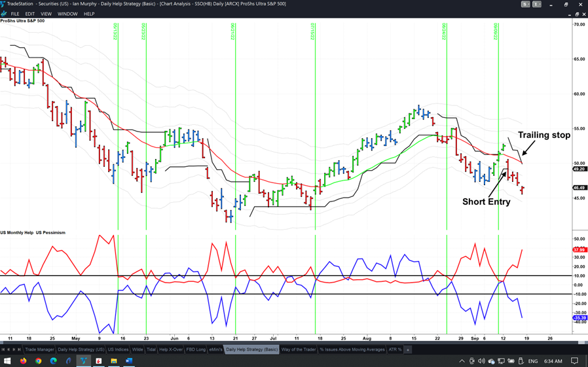Open File Explorer from the taskbar

click(x=114, y=360)
